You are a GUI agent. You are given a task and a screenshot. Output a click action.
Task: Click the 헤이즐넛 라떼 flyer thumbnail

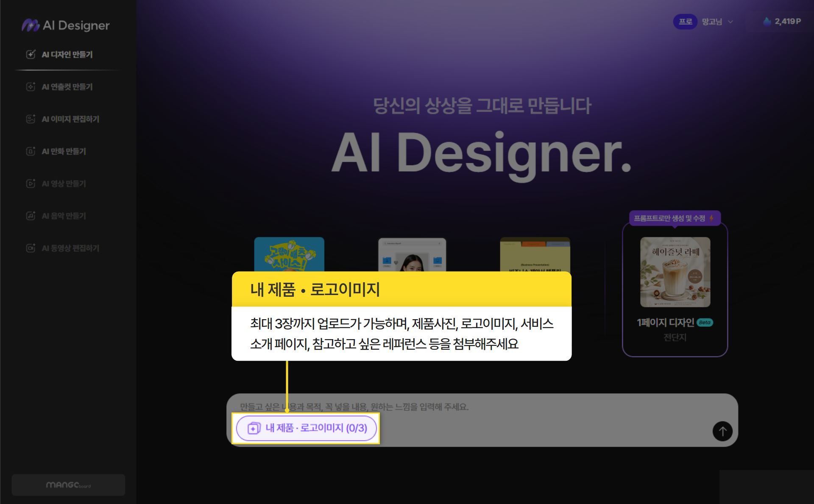tap(675, 272)
